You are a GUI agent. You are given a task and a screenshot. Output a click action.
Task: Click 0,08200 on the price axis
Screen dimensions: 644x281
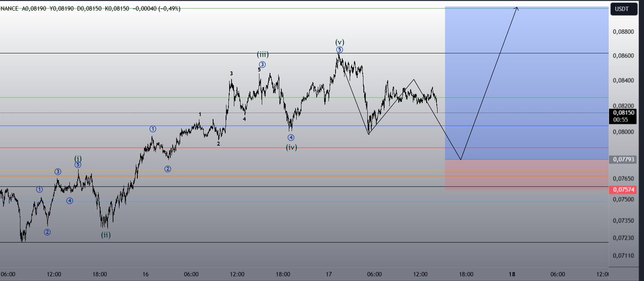[x=623, y=106]
